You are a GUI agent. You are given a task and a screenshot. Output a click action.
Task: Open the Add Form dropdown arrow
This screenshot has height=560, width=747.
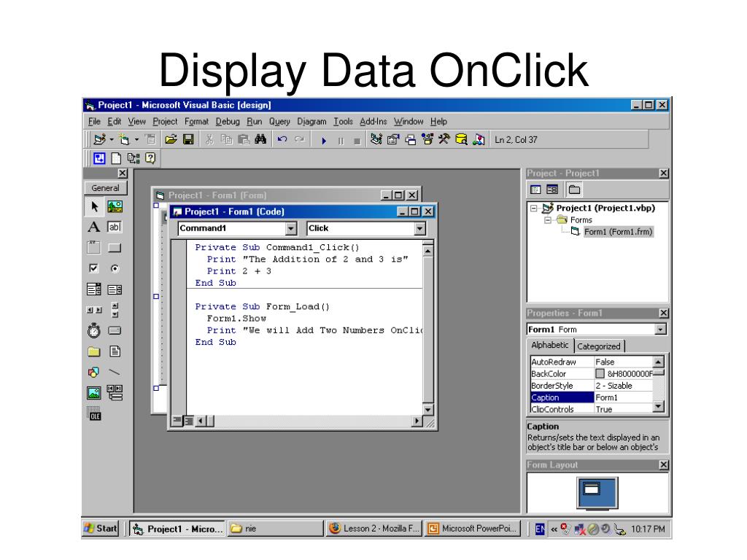(136, 139)
